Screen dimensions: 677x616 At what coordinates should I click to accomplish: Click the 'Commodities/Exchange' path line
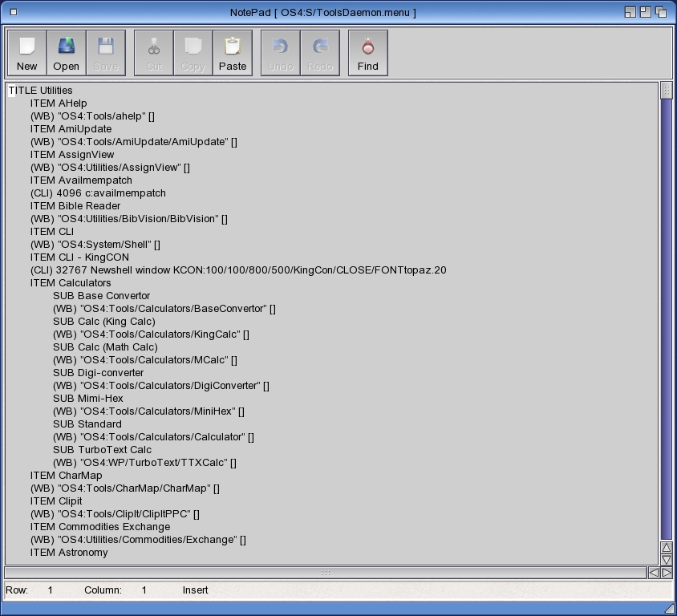pyautogui.click(x=138, y=540)
